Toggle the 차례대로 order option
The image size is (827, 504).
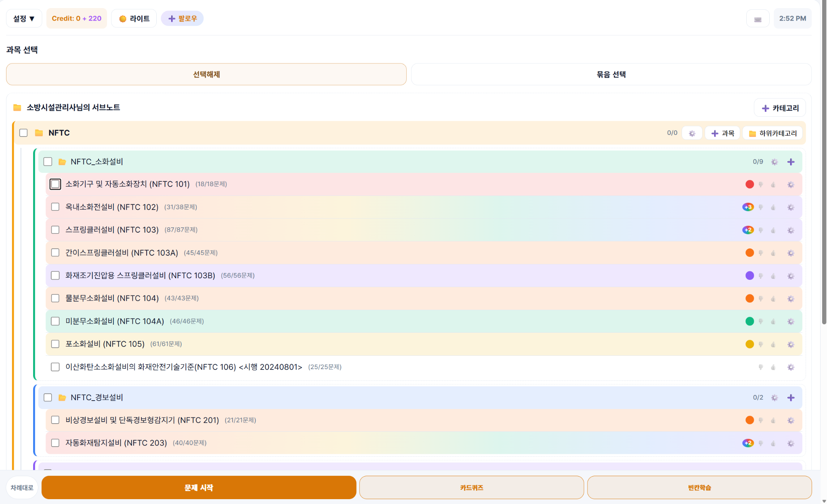[22, 488]
